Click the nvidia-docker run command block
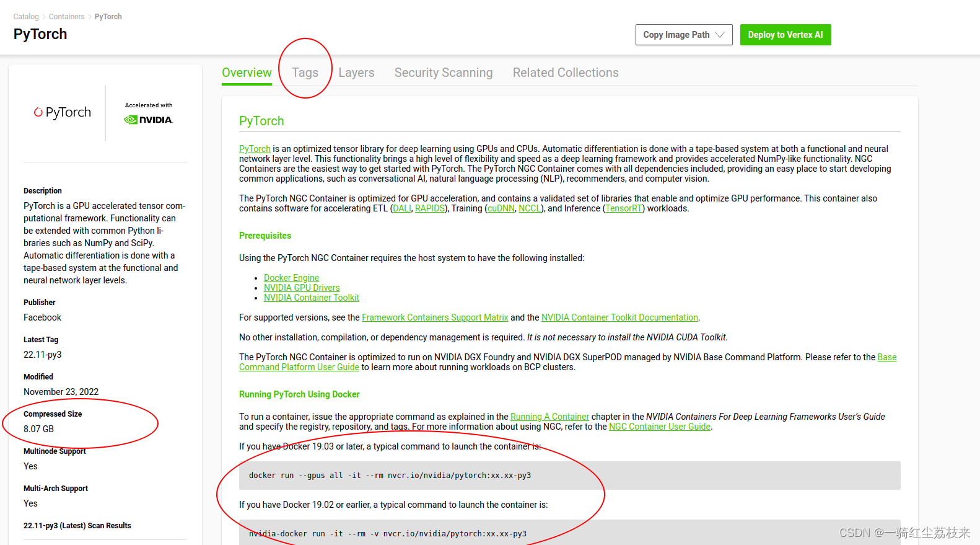The height and width of the screenshot is (545, 980). coord(570,533)
